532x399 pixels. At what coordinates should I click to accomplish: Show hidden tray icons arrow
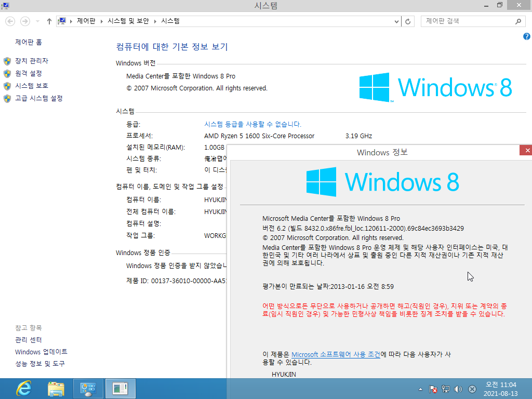(x=420, y=389)
